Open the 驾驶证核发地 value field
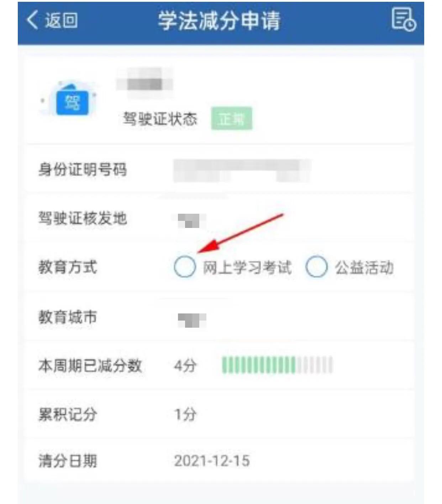The height and width of the screenshot is (504, 442). [192, 220]
